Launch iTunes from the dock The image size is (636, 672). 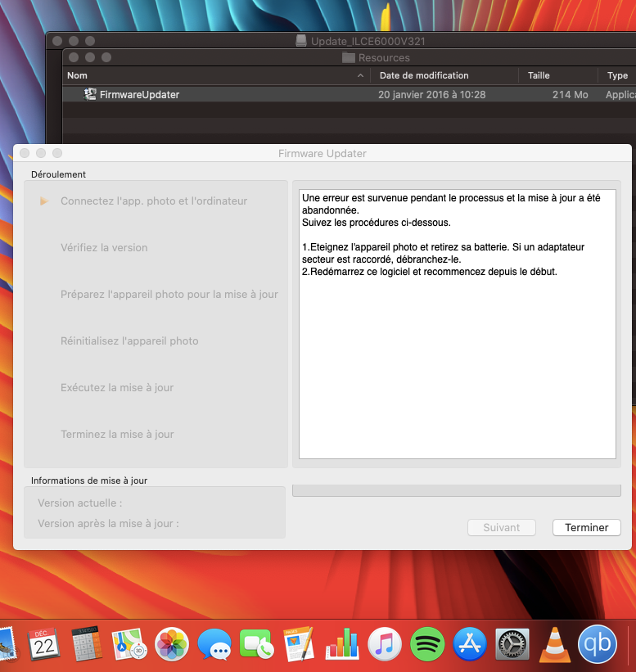[384, 643]
